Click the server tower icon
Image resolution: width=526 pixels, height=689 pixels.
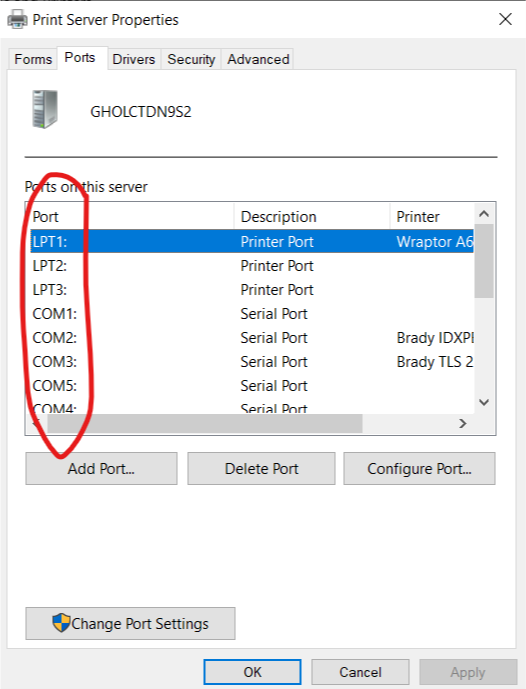(x=45, y=109)
